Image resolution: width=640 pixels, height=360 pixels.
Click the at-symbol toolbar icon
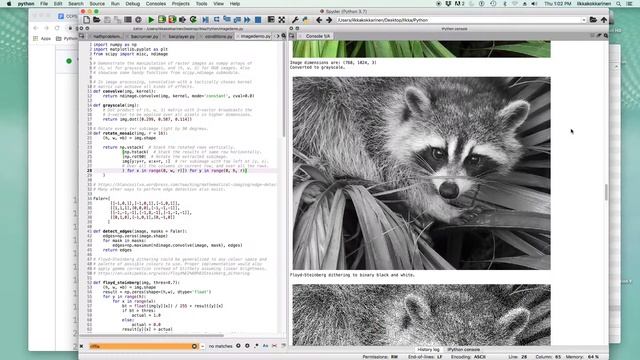(x=138, y=20)
